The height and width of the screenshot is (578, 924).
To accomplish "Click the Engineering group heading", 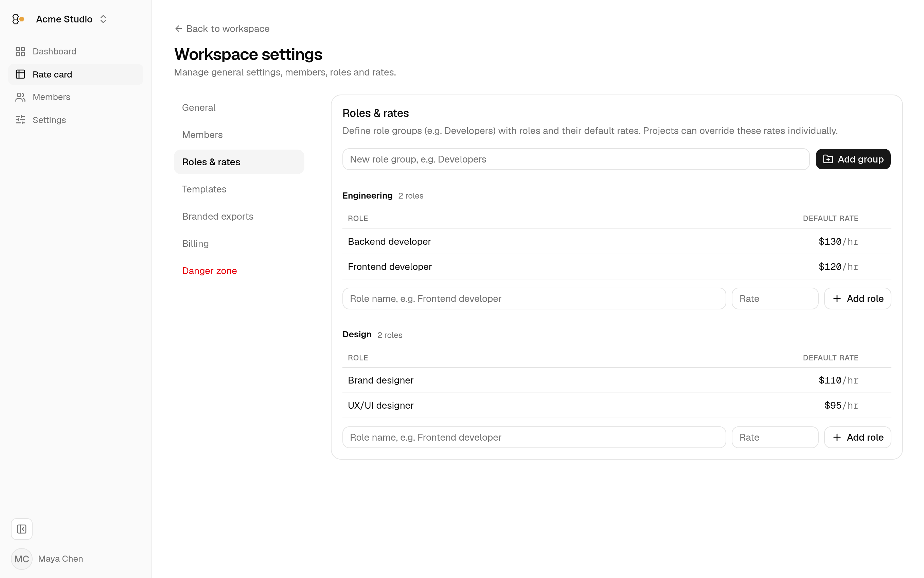I will pyautogui.click(x=367, y=196).
